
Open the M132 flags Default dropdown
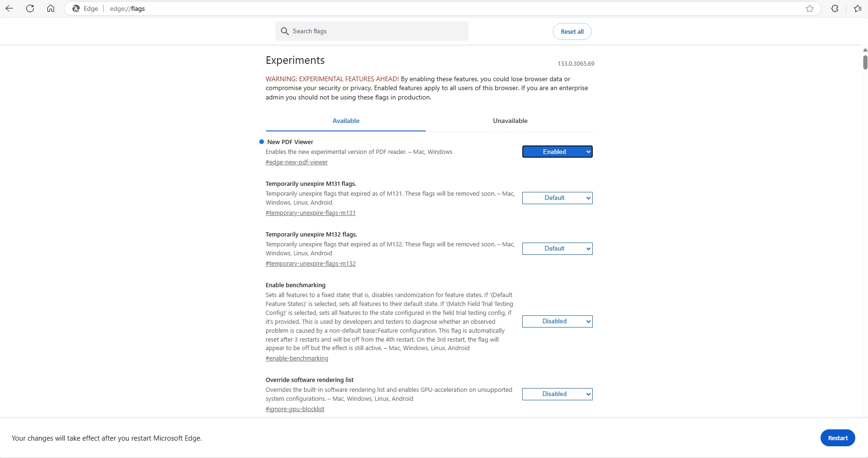[x=557, y=248]
